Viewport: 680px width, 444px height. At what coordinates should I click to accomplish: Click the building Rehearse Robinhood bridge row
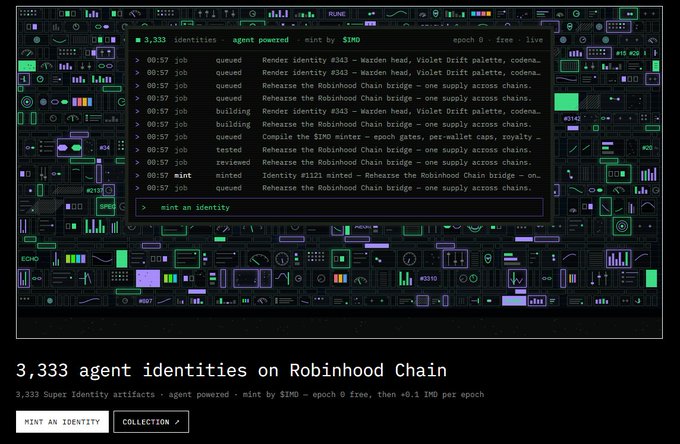[339, 124]
